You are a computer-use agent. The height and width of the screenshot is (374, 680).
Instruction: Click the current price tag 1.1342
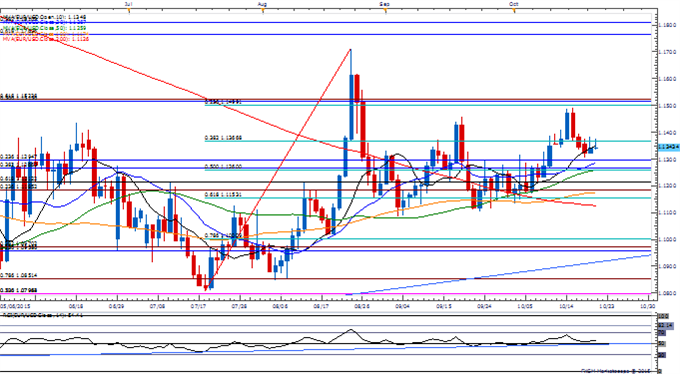pyautogui.click(x=669, y=147)
